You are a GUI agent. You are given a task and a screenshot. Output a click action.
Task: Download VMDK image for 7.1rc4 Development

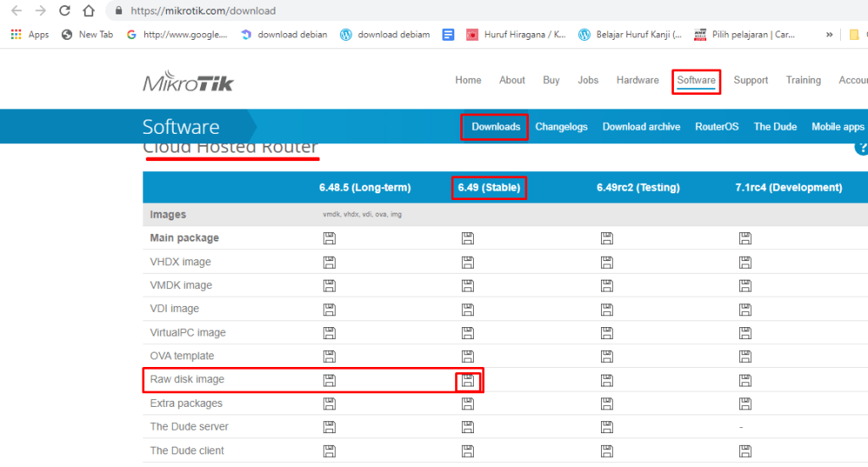point(744,286)
